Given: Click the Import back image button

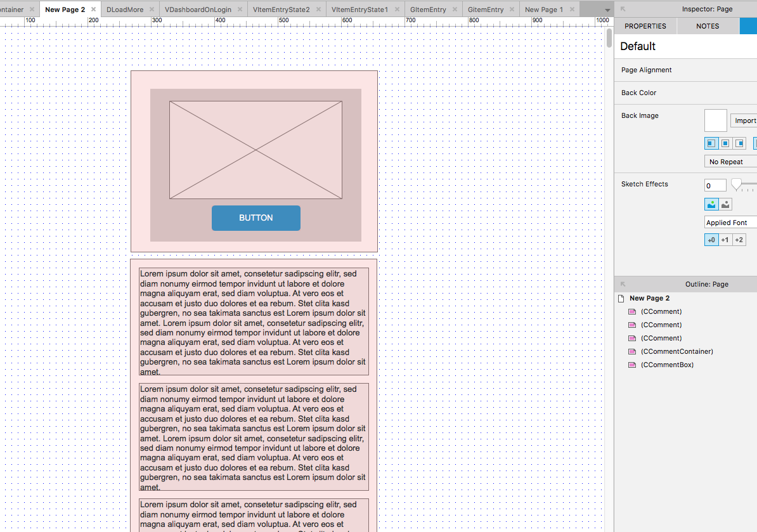Looking at the screenshot, I should tap(744, 120).
